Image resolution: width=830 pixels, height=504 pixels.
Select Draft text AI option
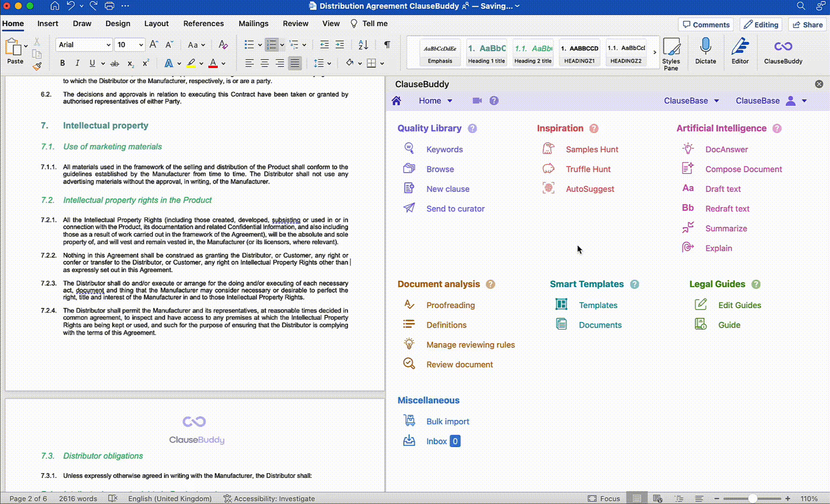point(723,189)
